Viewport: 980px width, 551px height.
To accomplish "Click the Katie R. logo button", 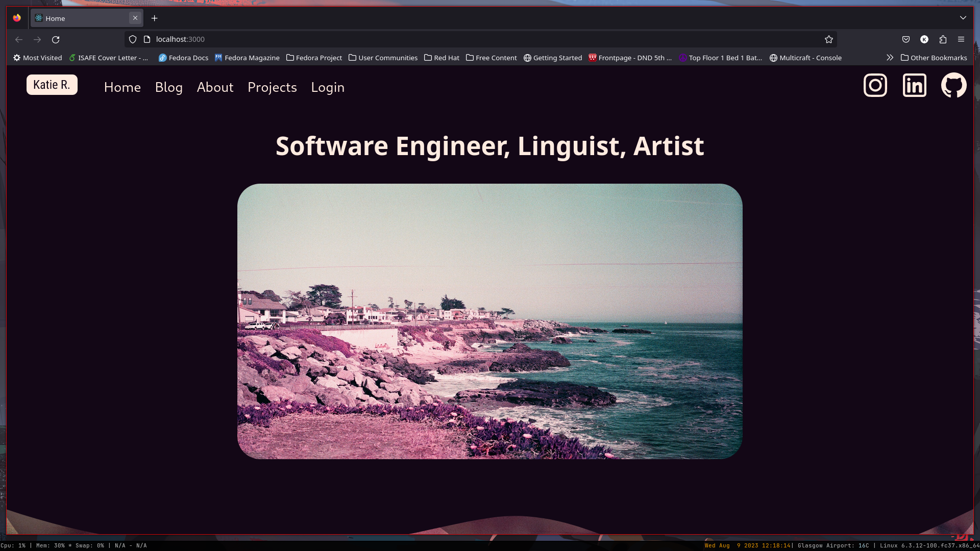I will (52, 85).
